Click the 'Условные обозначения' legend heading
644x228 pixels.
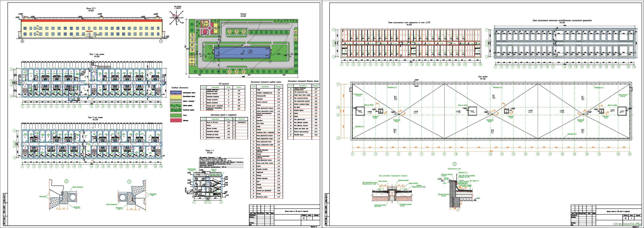click(180, 88)
